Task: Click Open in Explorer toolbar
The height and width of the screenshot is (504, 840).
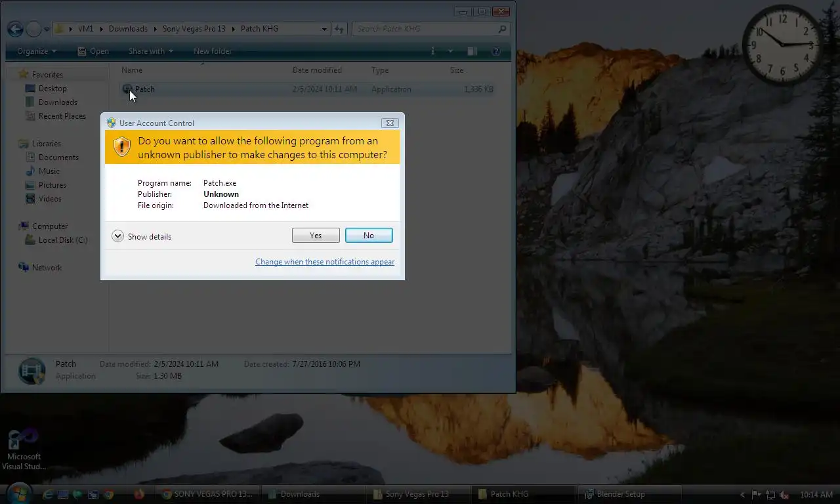Action: (93, 51)
